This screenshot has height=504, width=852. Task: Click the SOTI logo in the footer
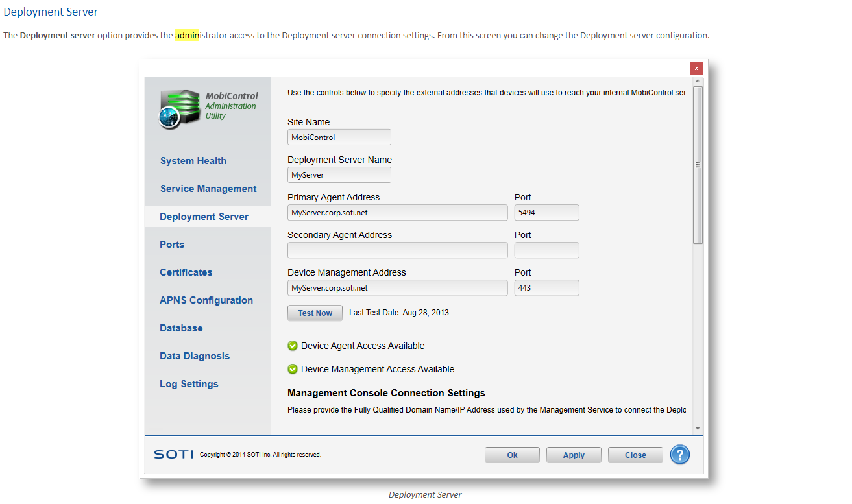point(173,455)
